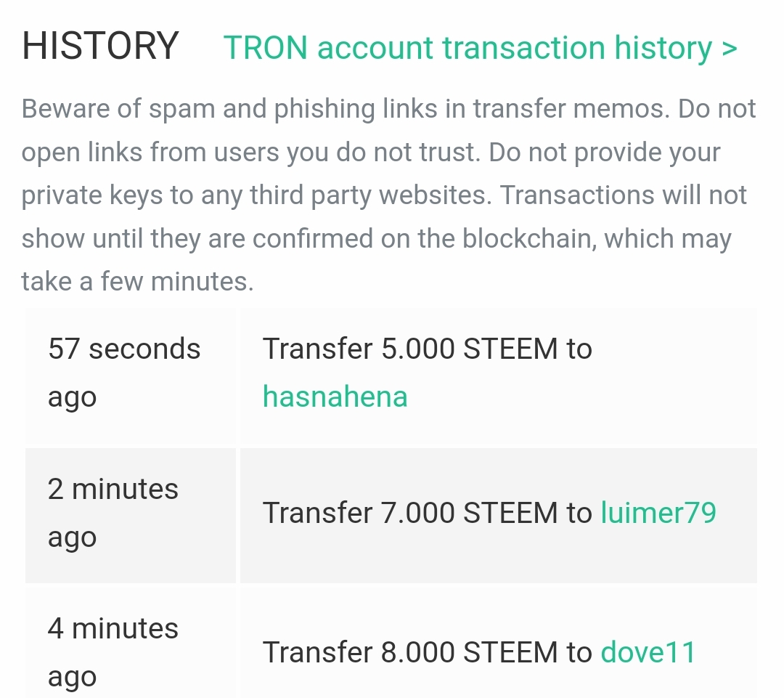784x698 pixels.
Task: Open the dove11 user profile
Action: [x=648, y=652]
